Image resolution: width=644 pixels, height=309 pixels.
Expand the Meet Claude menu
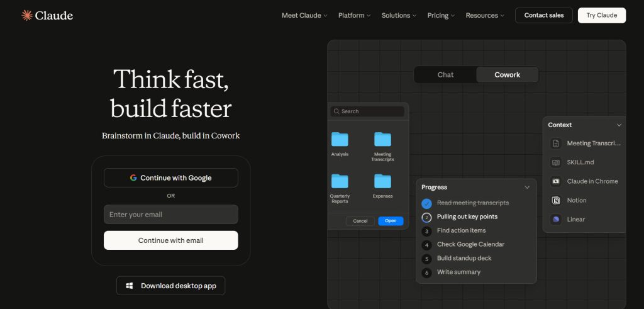click(x=304, y=15)
